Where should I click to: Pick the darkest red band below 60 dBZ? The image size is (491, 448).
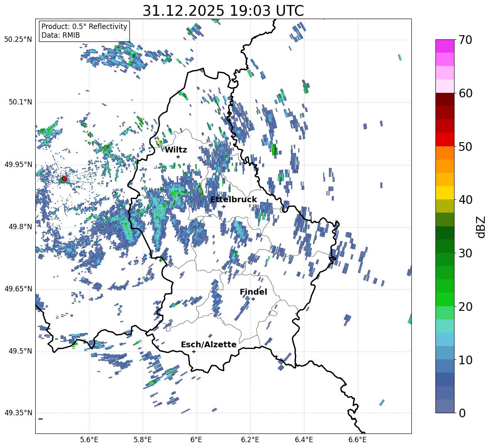(x=445, y=99)
